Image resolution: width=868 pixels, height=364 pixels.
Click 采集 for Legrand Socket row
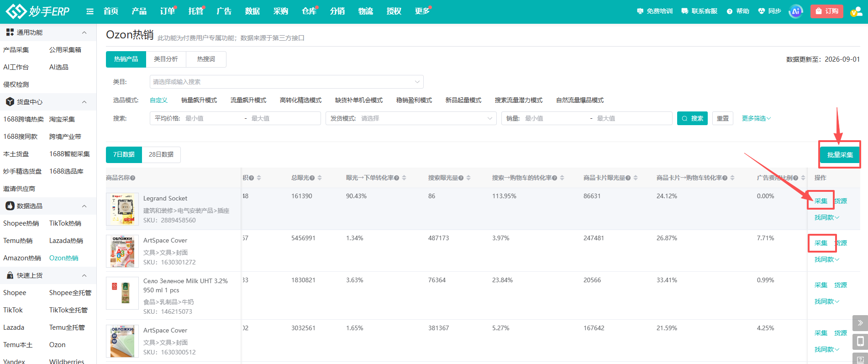coord(821,201)
